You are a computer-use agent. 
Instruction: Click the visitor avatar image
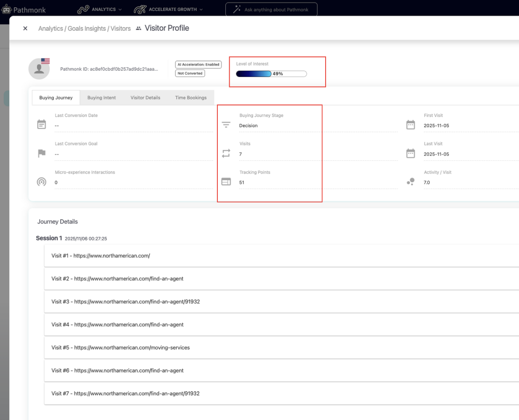[x=39, y=69]
